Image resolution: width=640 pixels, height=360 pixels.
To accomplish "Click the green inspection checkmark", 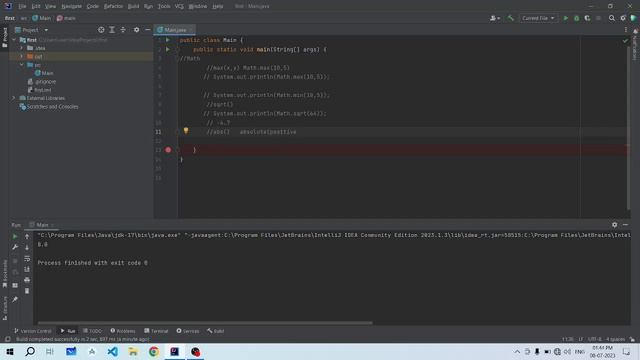I will (625, 40).
